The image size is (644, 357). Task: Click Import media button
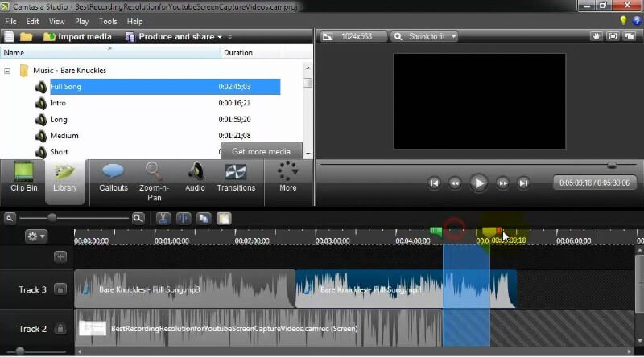click(77, 36)
